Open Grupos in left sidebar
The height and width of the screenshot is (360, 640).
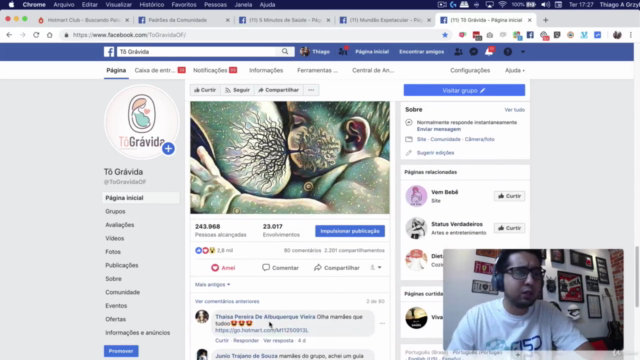(115, 211)
